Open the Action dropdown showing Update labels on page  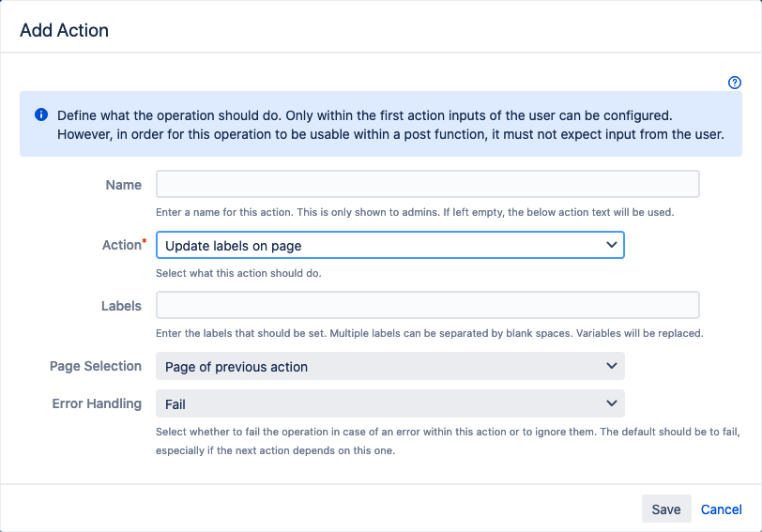pyautogui.click(x=389, y=245)
